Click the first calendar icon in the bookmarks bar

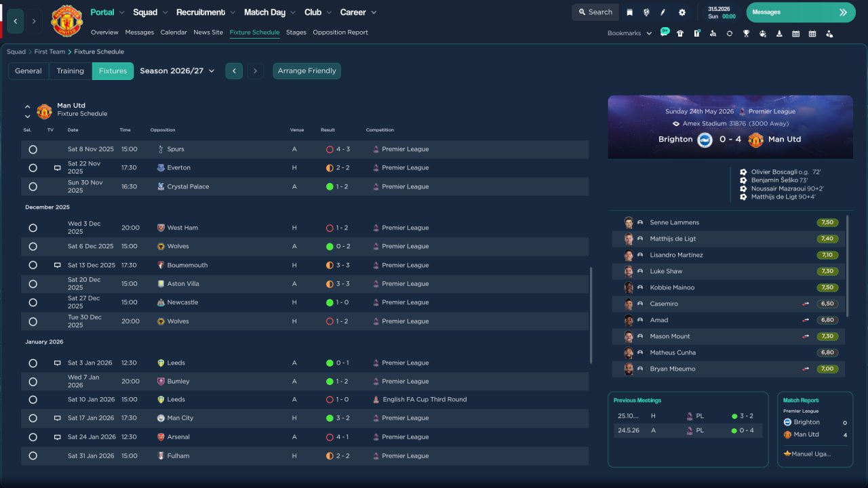(795, 33)
